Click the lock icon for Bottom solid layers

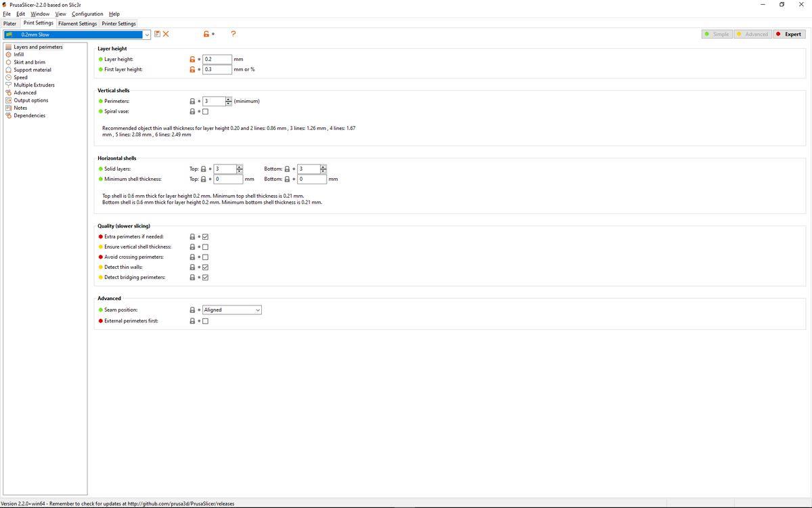[x=287, y=169]
